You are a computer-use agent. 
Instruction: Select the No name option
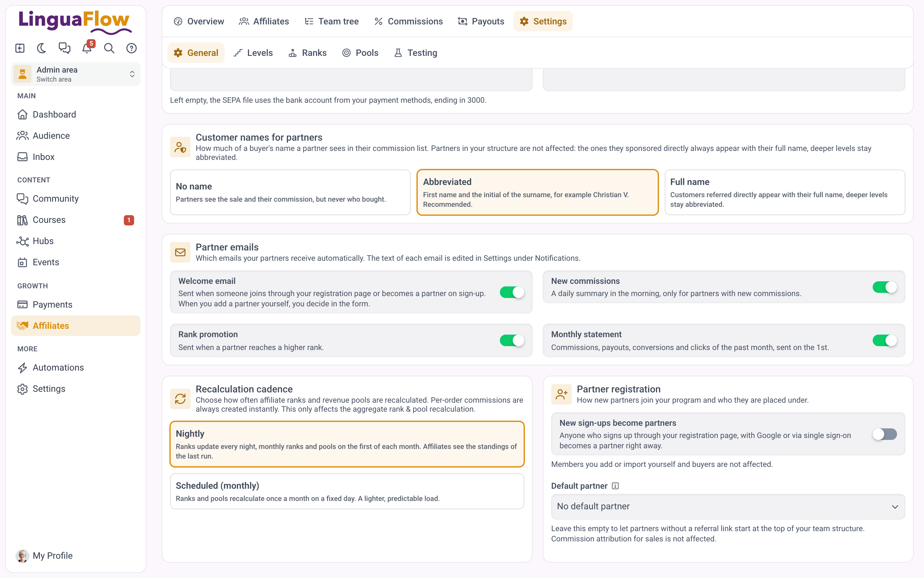click(290, 192)
